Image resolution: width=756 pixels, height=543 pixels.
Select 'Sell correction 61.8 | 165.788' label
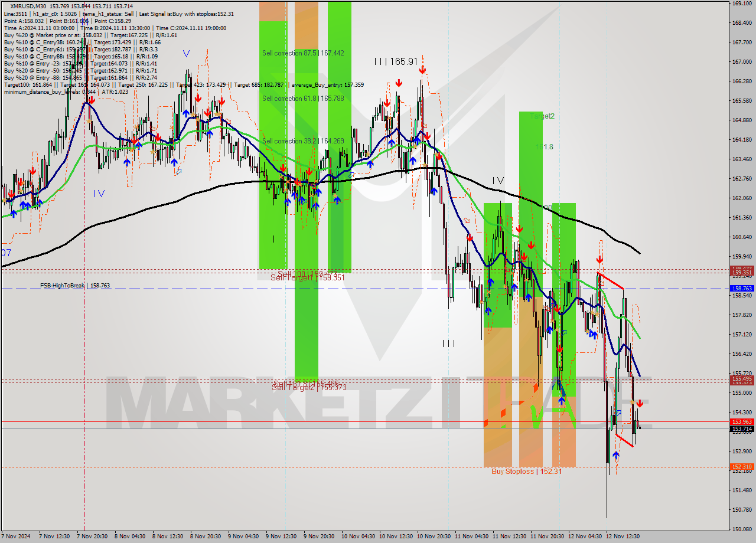[303, 99]
